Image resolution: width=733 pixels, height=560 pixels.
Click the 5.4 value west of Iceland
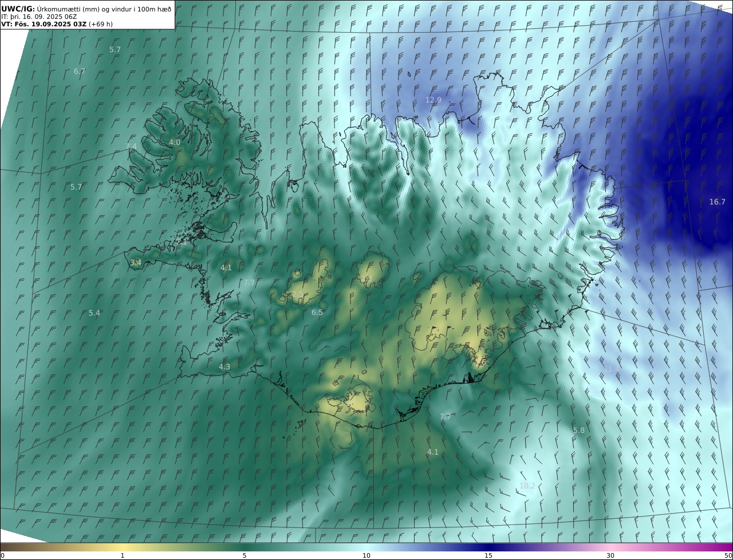[x=94, y=313]
